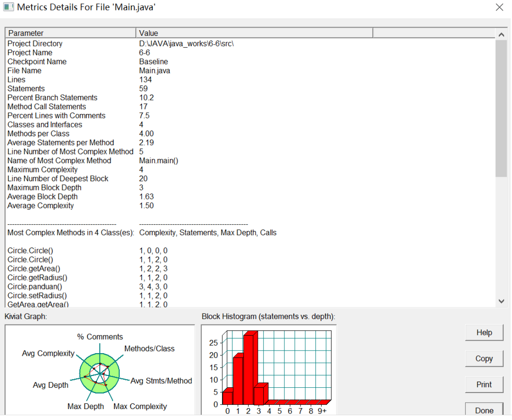Click the Value column header

tap(254, 33)
